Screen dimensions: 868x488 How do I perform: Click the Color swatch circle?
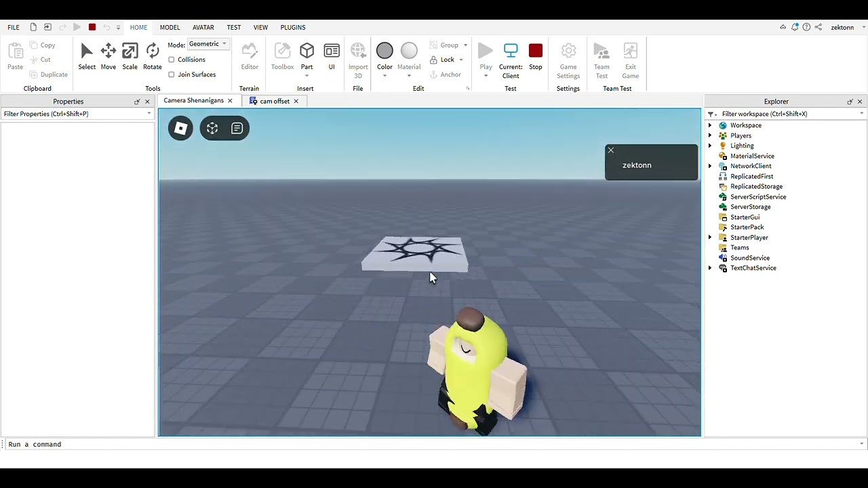click(x=384, y=51)
